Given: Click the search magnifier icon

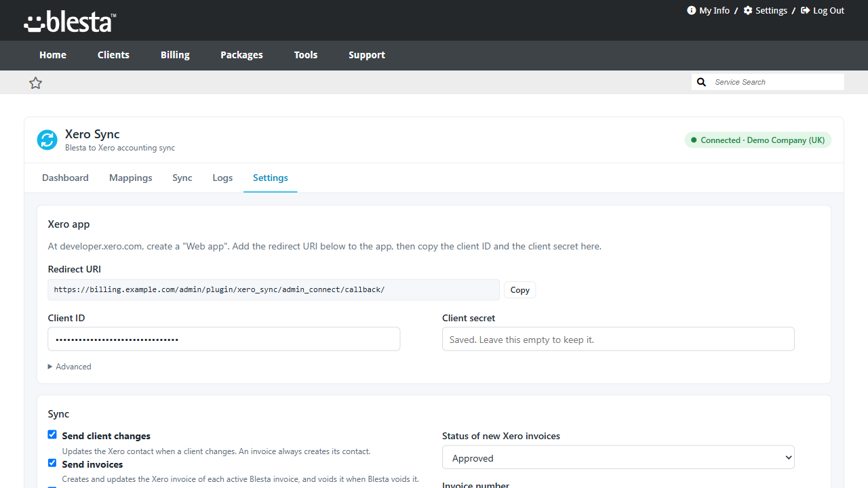Looking at the screenshot, I should tap(702, 82).
